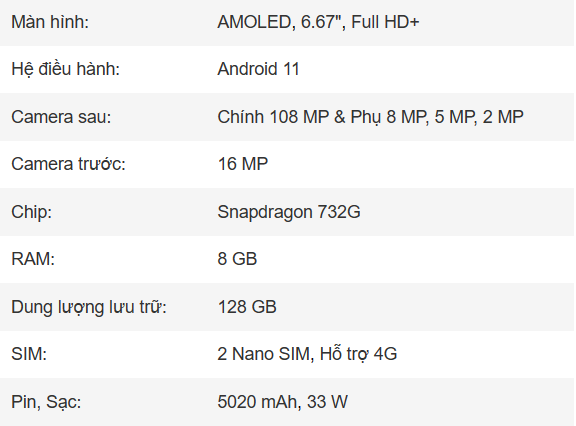Image resolution: width=576 pixels, height=426 pixels.
Task: Click the 'Chip:' label
Action: 32,212
